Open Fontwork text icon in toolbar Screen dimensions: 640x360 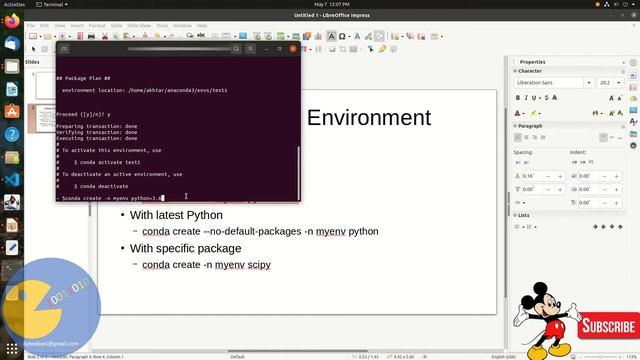point(357,36)
